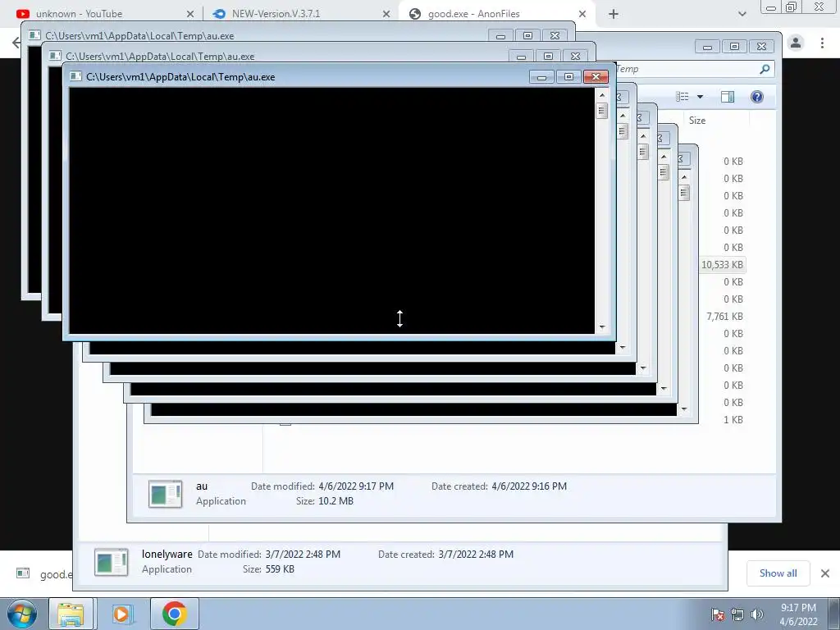
Task: Click the lonelyware Date modified 3/7/2022 2:48 PM value
Action: 303,555
